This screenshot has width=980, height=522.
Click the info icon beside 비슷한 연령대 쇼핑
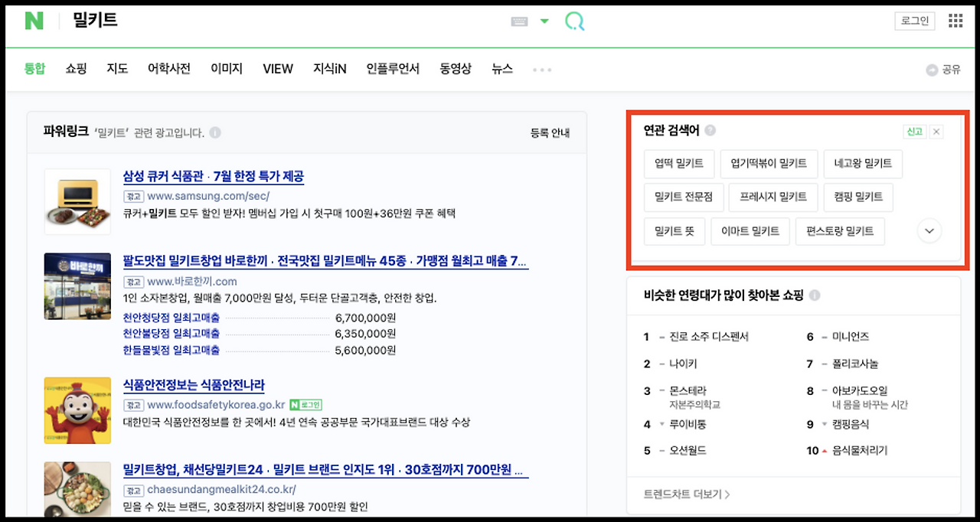point(815,295)
